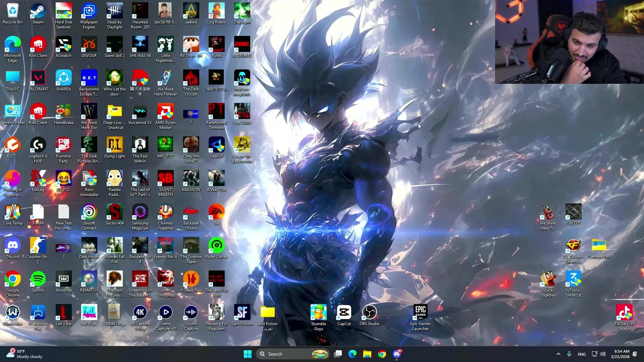Select the Wallpaper Engine icon
644x362 pixels.
point(89,16)
